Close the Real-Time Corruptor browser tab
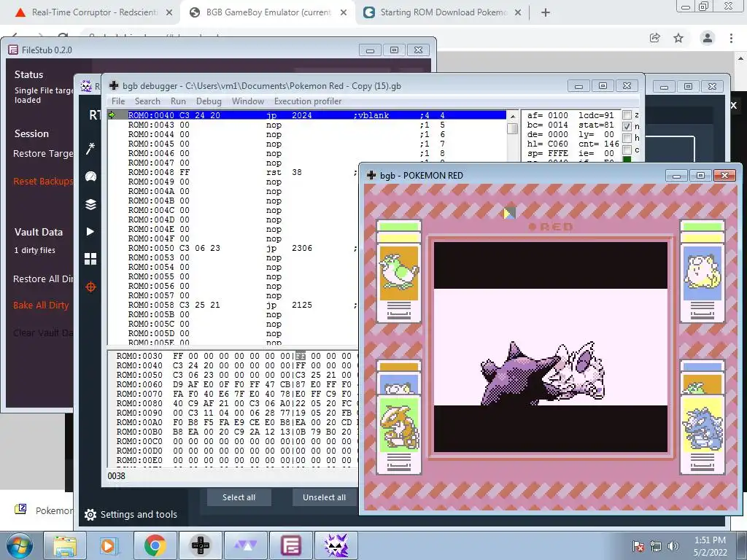The height and width of the screenshot is (560, 747). pos(169,12)
